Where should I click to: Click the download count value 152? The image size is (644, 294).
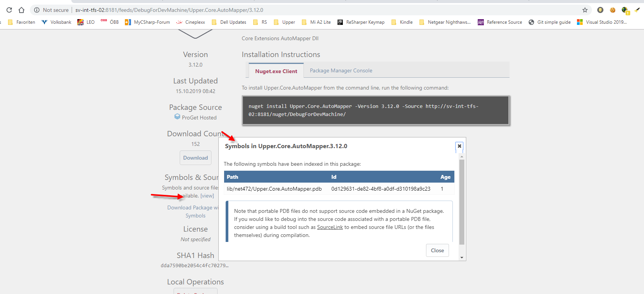[x=195, y=144]
